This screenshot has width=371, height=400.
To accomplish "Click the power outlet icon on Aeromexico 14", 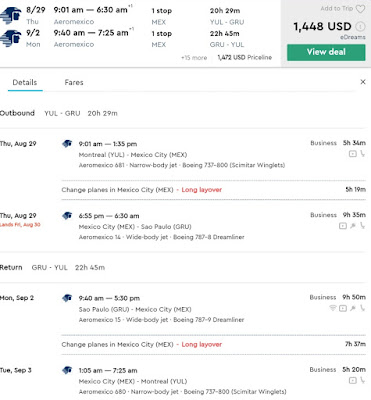I will [x=353, y=226].
